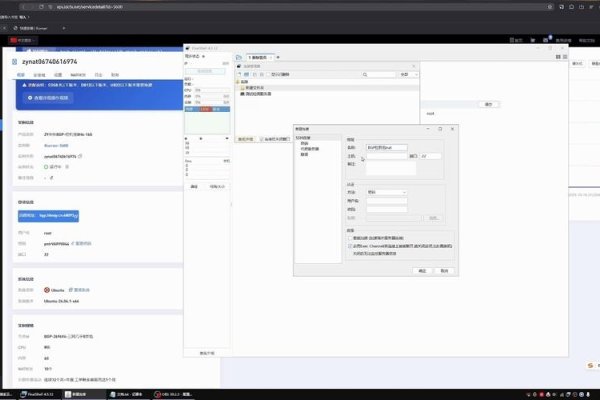Screen dimensions: 600x400
Task: Open the authentication method dropdown
Action: coord(387,192)
